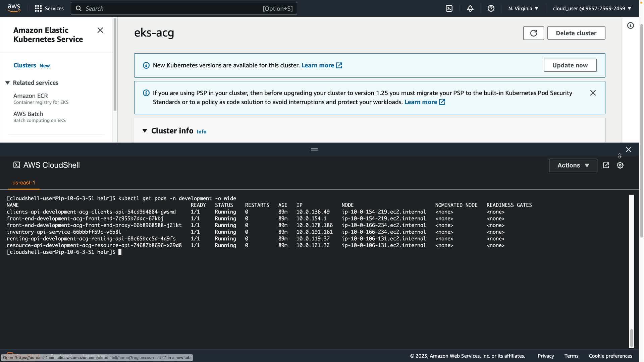Open the help question mark menu

tap(491, 8)
